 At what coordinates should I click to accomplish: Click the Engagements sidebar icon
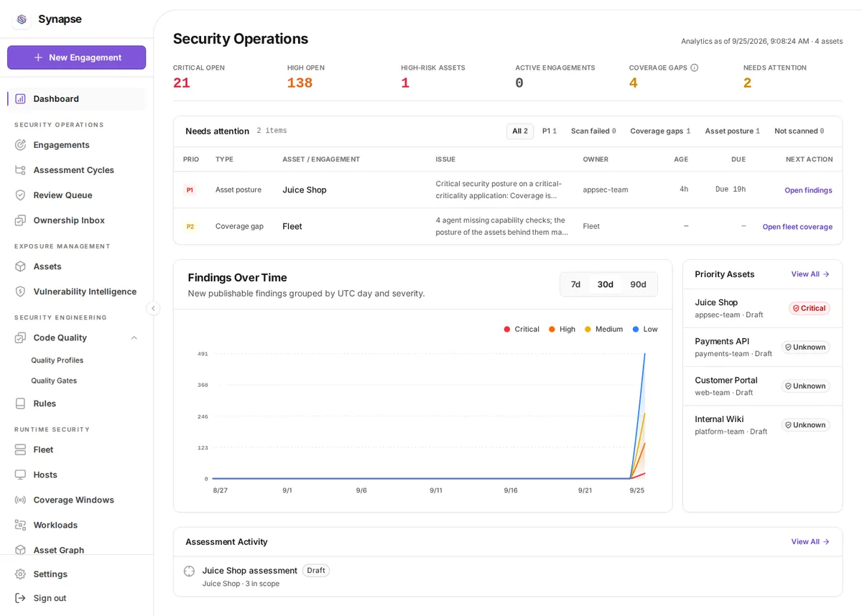coord(20,145)
